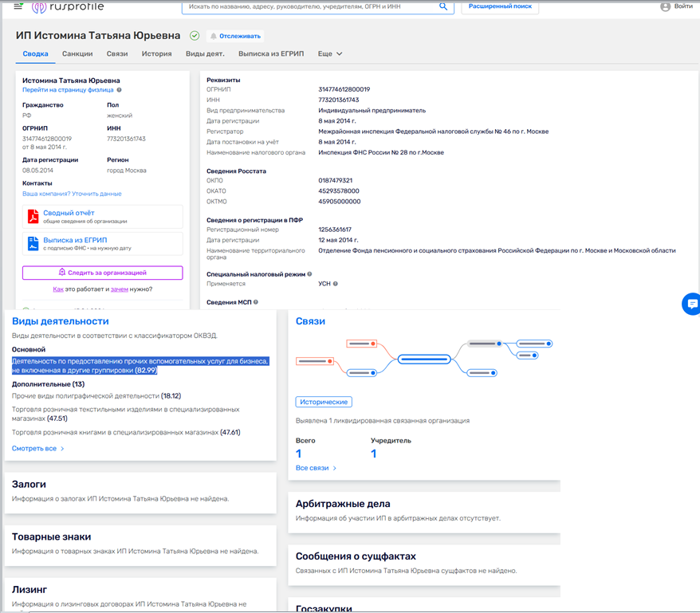Screen dimensions: 700x613
Task: Click the Всего connections count 1
Action: click(x=299, y=454)
